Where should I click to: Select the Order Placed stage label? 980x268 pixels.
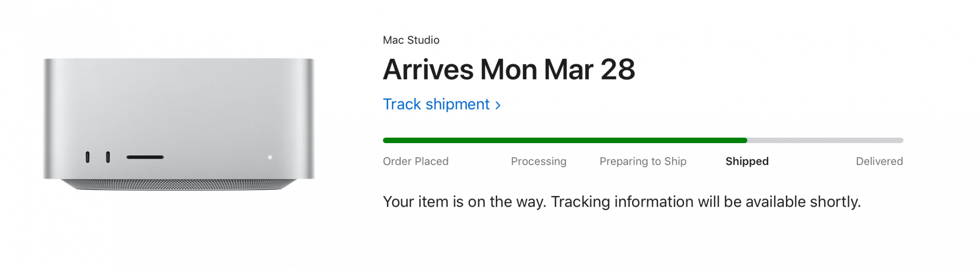click(x=416, y=161)
